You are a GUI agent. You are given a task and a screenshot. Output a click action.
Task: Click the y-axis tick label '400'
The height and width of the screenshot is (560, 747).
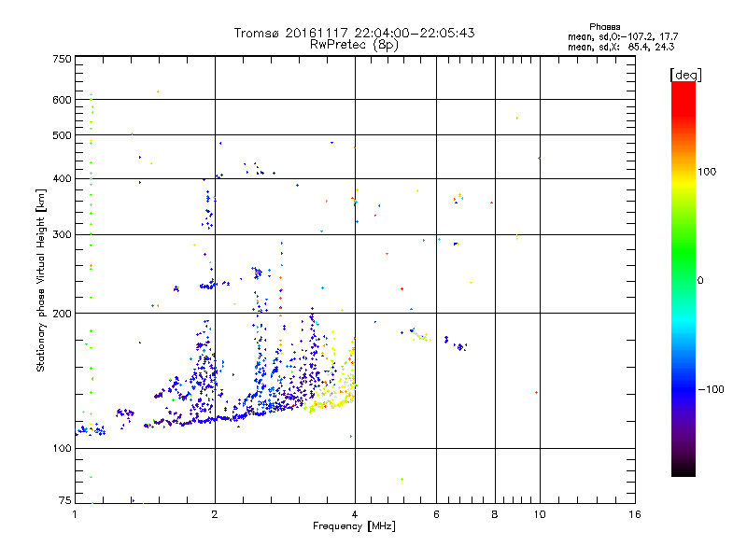(x=62, y=179)
